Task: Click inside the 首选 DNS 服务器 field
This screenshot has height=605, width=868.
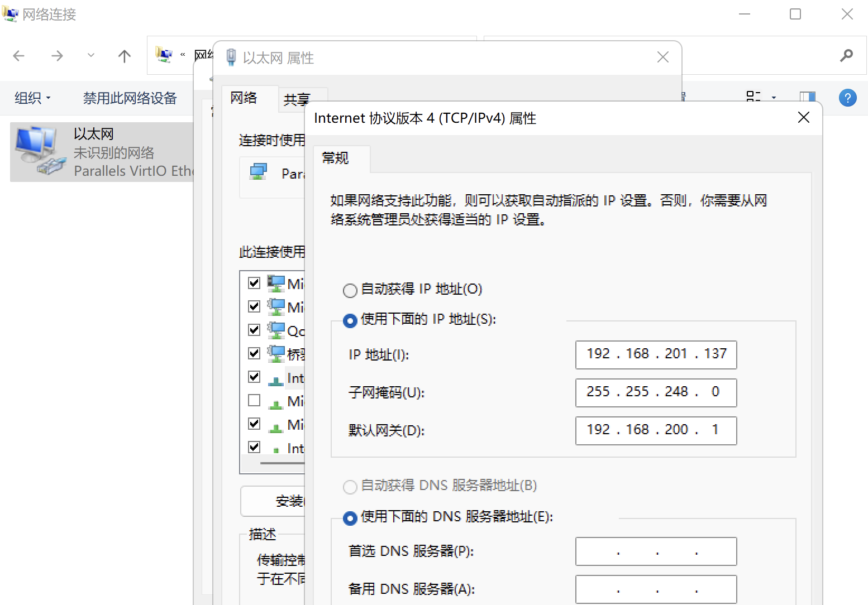Action: (x=655, y=551)
